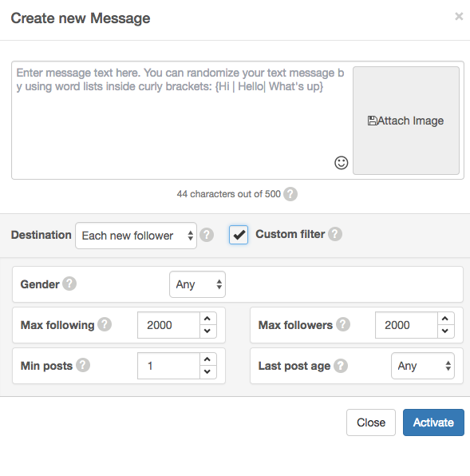The height and width of the screenshot is (476, 470).
Task: Click the help icon next to character count
Action: click(x=290, y=194)
